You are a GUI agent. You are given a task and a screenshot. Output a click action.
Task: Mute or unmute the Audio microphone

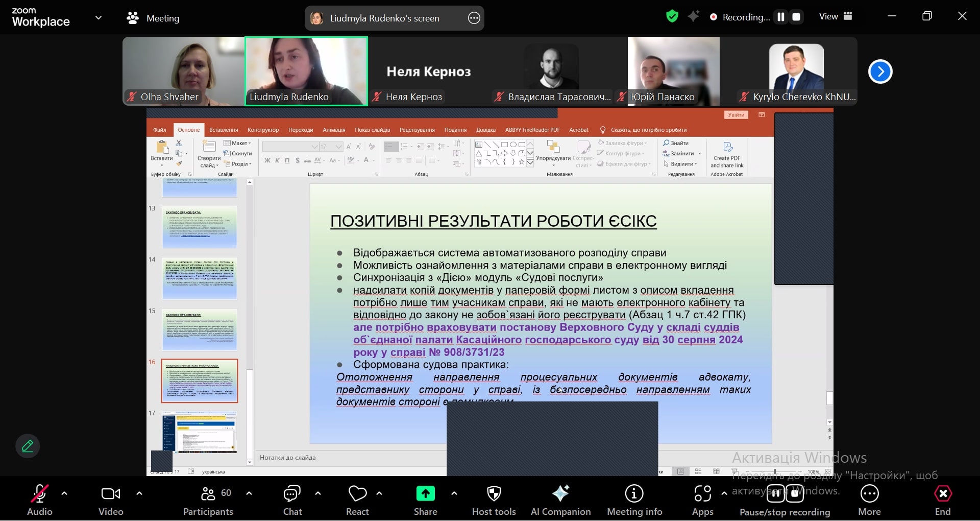click(x=39, y=500)
